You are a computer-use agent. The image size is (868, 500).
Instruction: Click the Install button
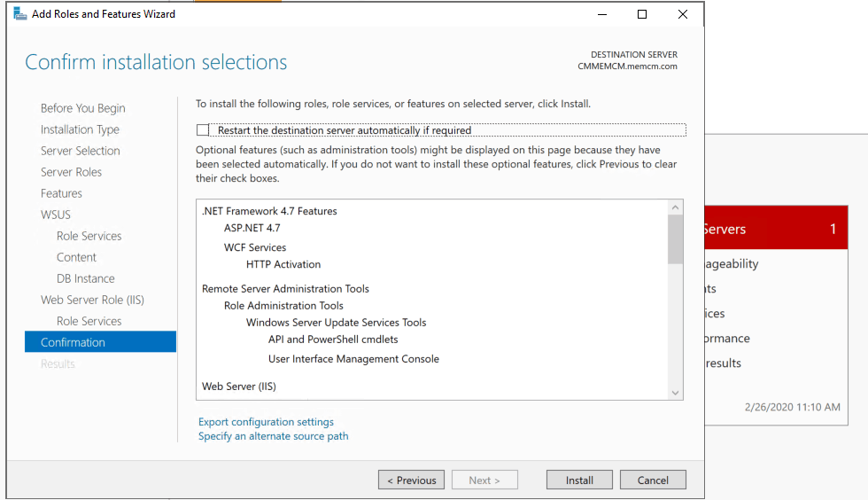[x=579, y=480]
